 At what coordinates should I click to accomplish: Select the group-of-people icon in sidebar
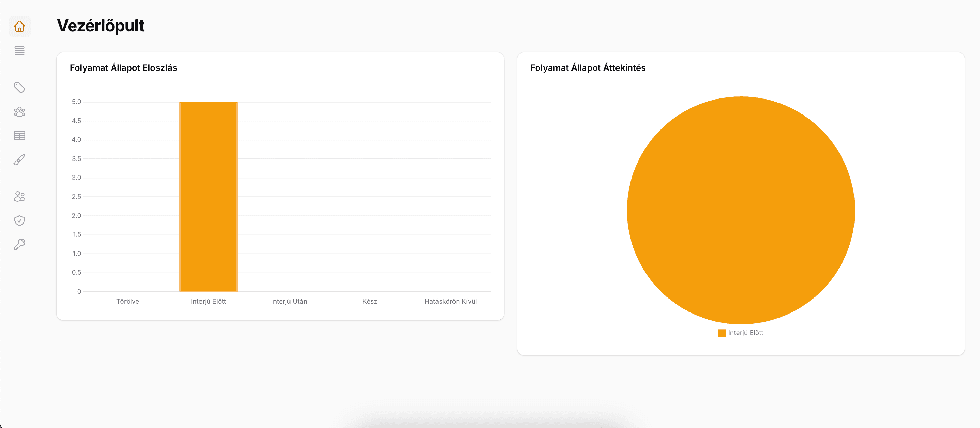(19, 111)
